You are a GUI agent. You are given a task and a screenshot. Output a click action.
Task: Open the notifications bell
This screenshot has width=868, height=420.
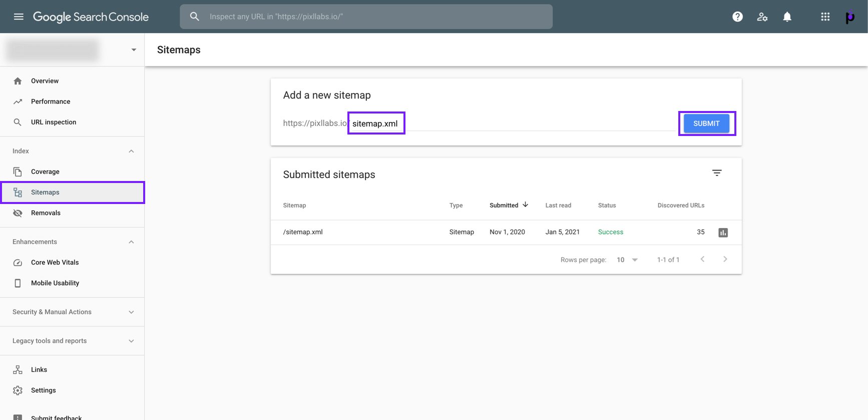coord(787,16)
